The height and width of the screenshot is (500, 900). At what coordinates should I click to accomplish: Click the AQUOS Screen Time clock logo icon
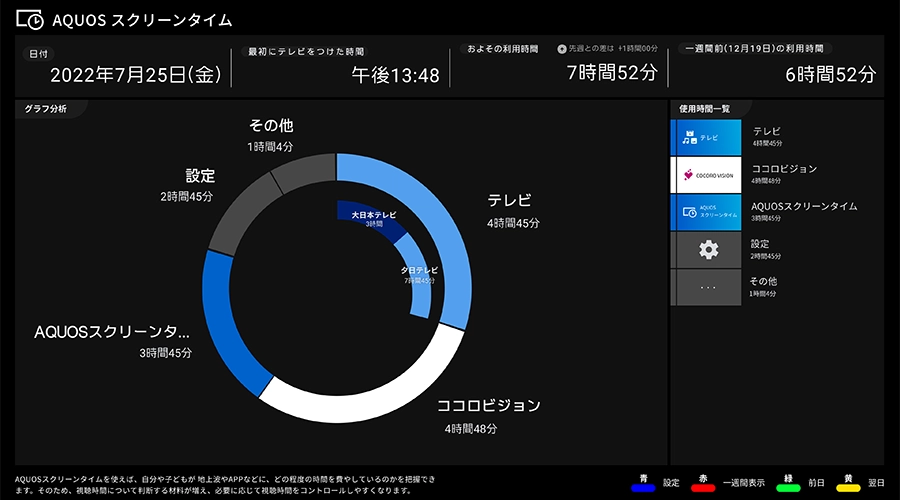(x=30, y=20)
